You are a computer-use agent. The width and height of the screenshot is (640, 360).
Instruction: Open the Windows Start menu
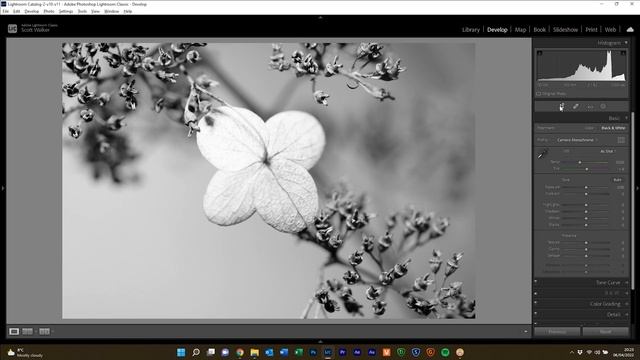pyautogui.click(x=181, y=352)
